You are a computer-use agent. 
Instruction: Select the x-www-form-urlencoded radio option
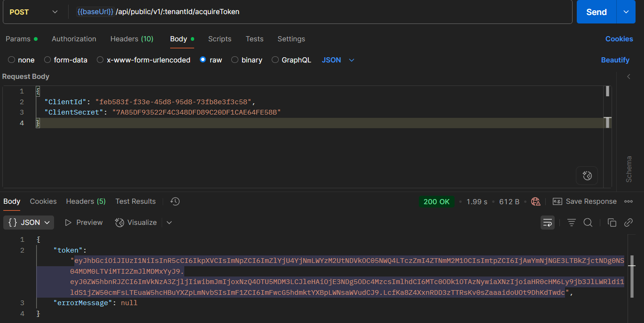pos(100,60)
